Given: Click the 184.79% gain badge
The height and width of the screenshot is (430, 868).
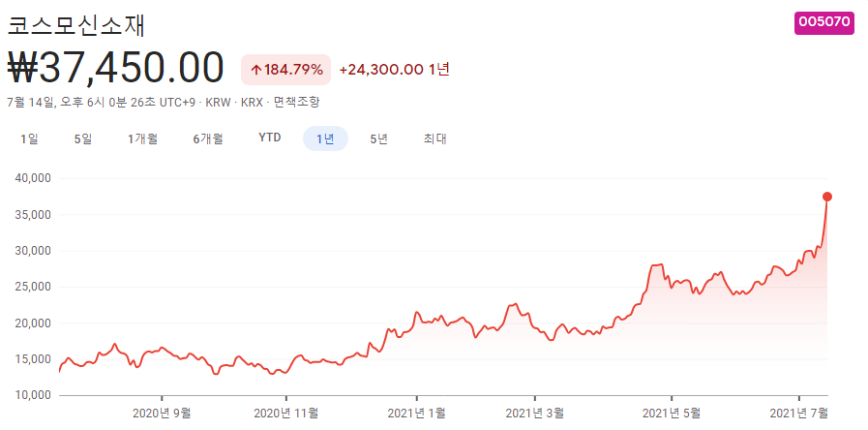Looking at the screenshot, I should coord(285,70).
